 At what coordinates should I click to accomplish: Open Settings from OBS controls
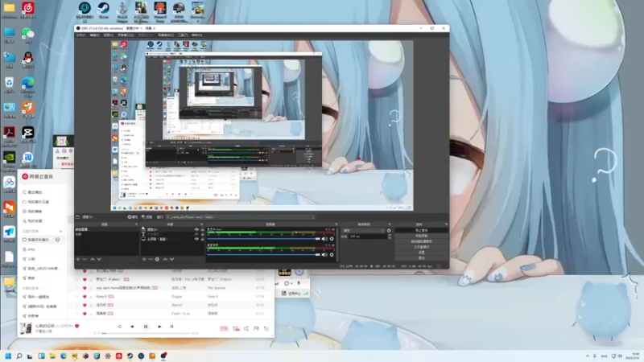point(421,253)
